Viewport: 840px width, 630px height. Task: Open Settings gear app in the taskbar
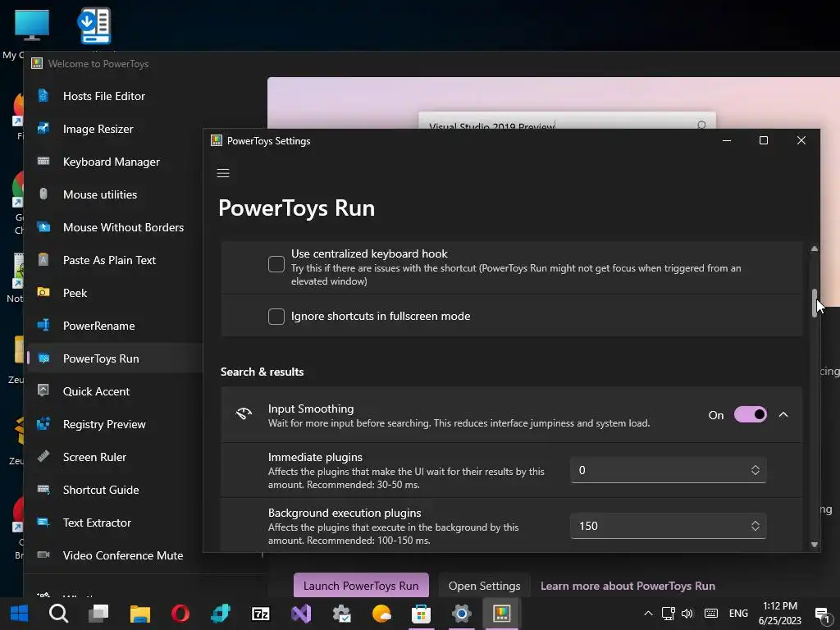[x=461, y=614]
